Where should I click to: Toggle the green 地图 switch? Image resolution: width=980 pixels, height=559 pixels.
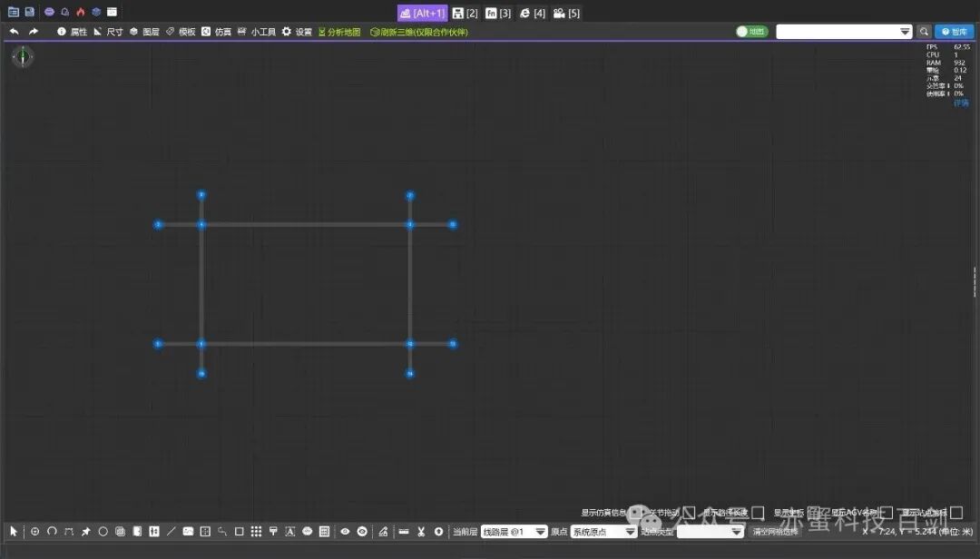click(752, 32)
